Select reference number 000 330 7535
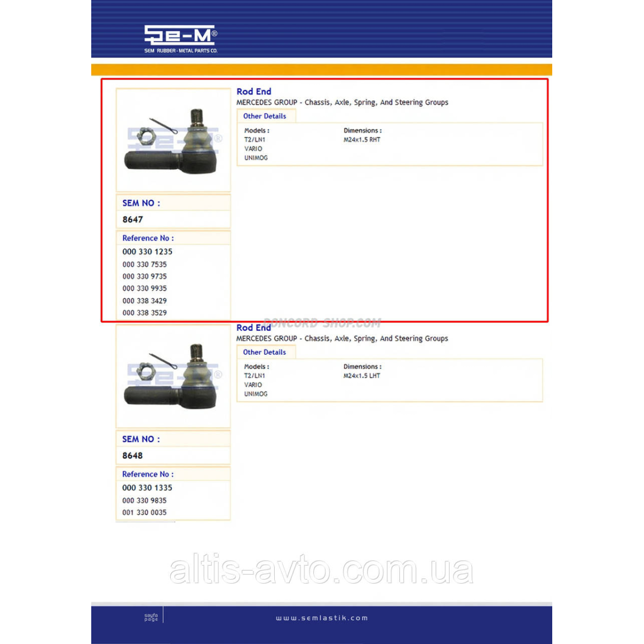Image resolution: width=644 pixels, height=644 pixels. [x=144, y=265]
